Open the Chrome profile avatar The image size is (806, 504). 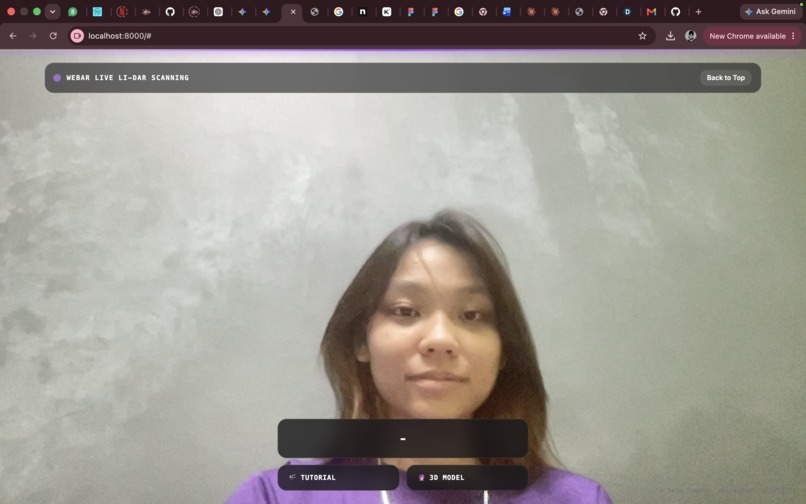[x=690, y=36]
